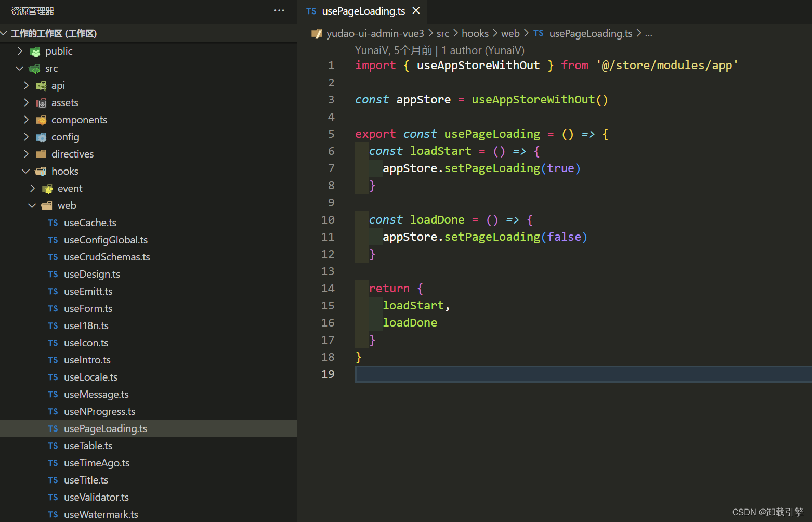Click the api folder icon

(41, 86)
